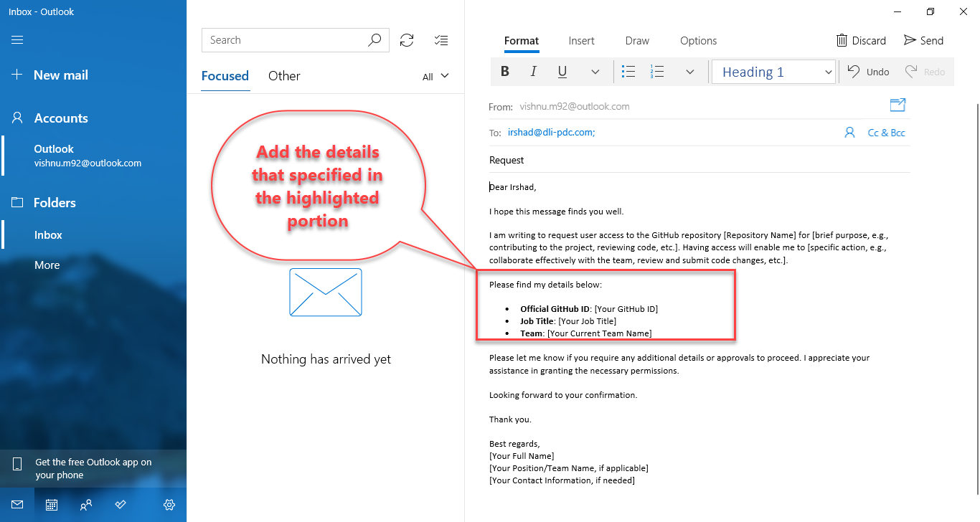Toggle underline formatting
The image size is (980, 522).
pyautogui.click(x=562, y=71)
